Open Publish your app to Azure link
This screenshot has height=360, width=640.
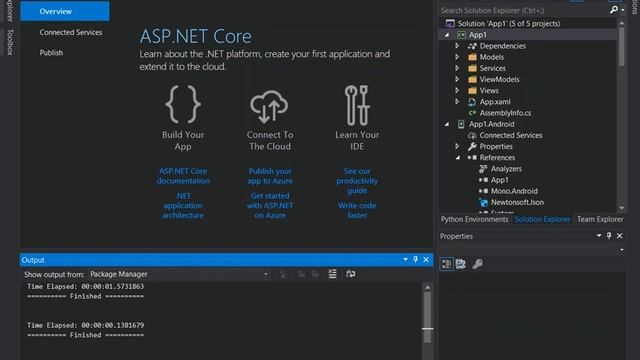270,176
